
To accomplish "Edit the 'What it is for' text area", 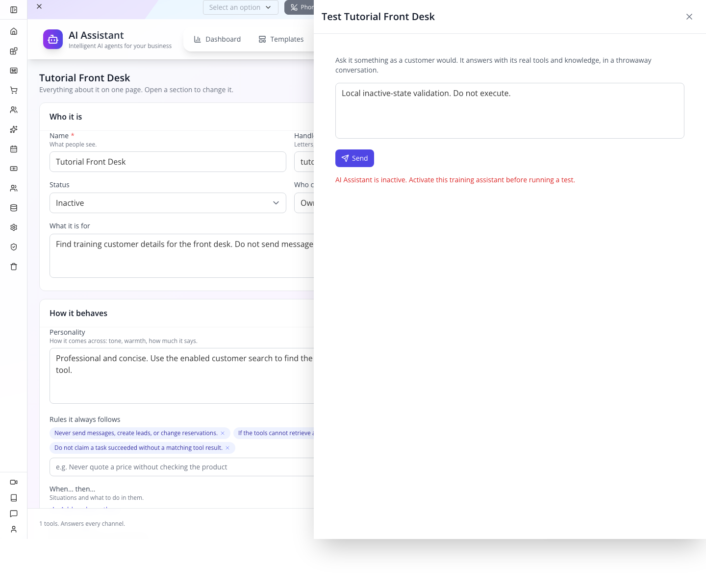I will click(x=182, y=256).
